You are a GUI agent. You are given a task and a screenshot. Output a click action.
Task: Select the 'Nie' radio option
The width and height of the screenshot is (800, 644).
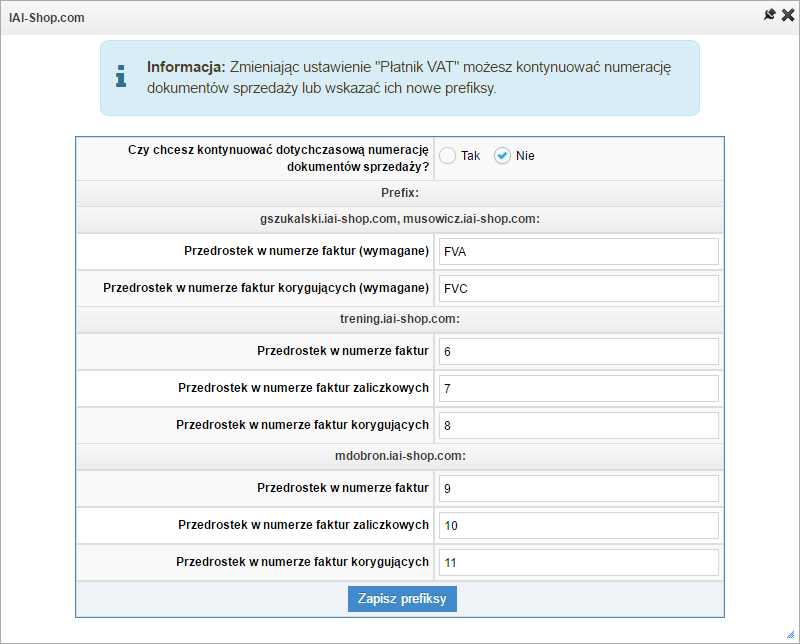[x=503, y=155]
